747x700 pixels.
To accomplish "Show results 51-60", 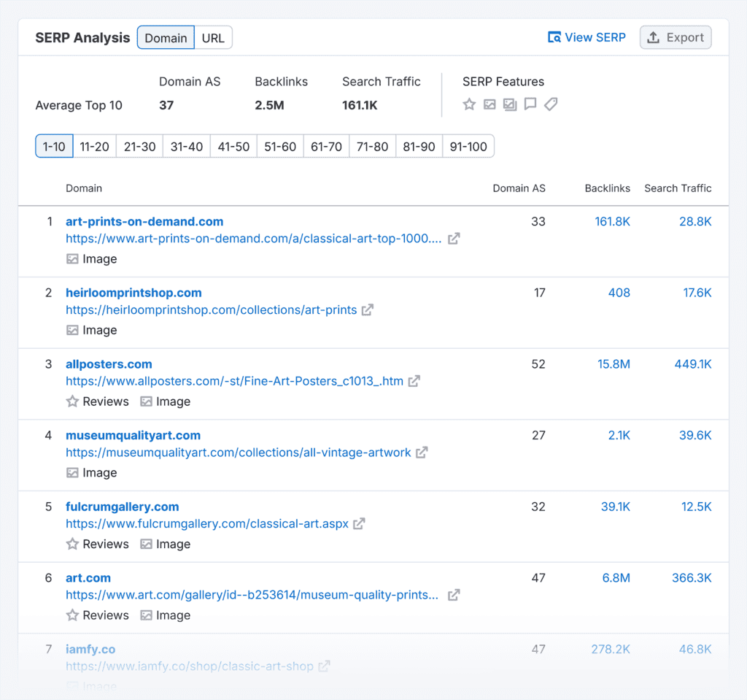I will point(280,147).
